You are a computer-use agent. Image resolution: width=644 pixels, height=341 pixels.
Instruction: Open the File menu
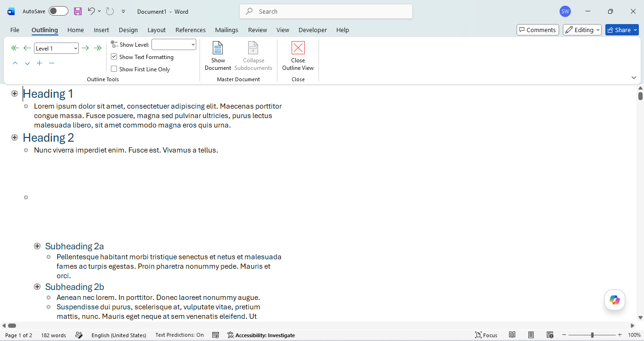(x=15, y=30)
